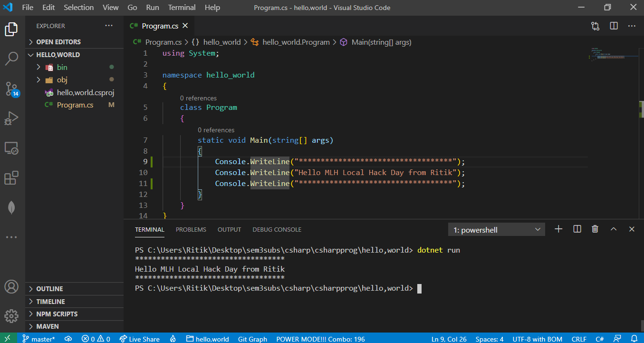Select the Terminal panel tab

tap(150, 229)
